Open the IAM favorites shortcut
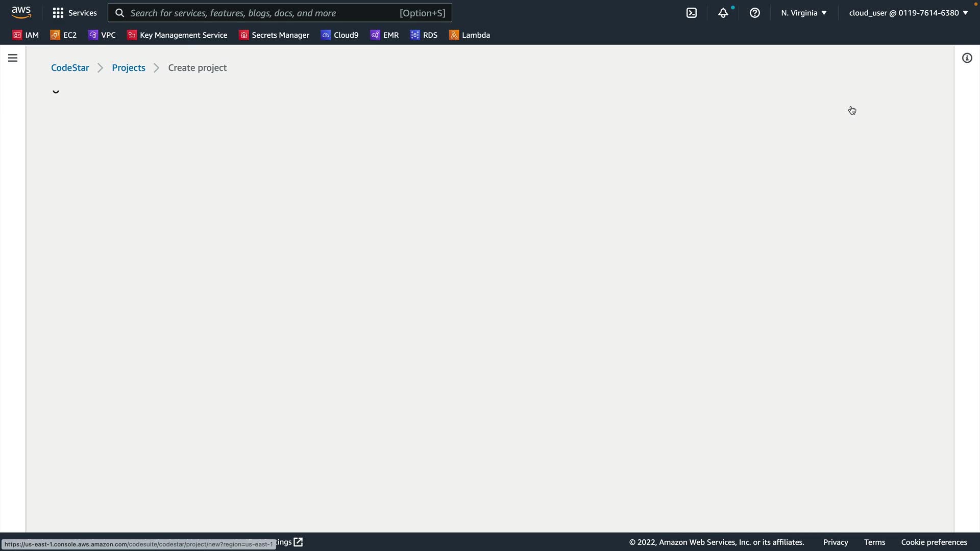 coord(26,35)
